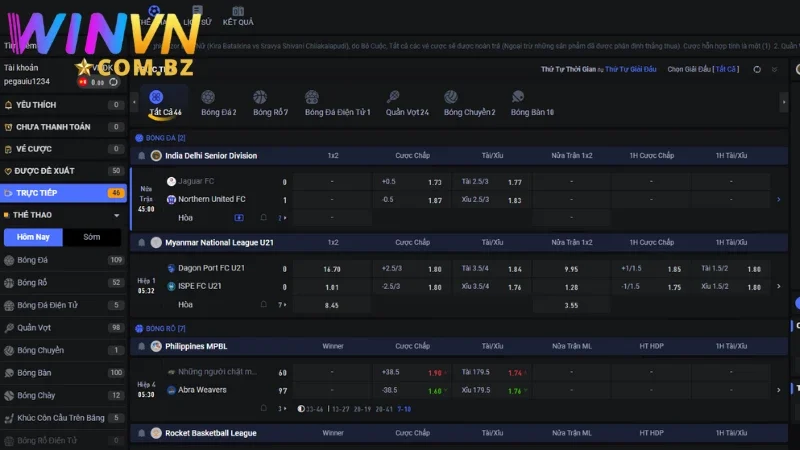
Task: Open the Chọn Giải Đấu league selector
Action: pyautogui.click(x=703, y=69)
